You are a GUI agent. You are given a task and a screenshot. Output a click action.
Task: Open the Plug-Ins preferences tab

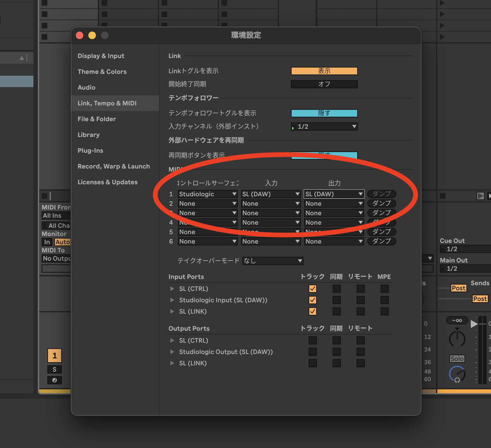90,150
